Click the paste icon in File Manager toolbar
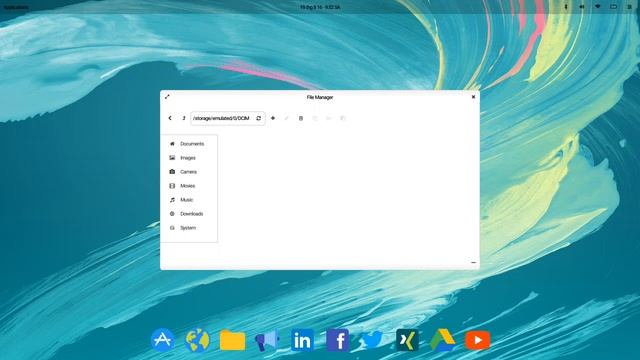Viewport: 640px width, 360px height. 343,118
